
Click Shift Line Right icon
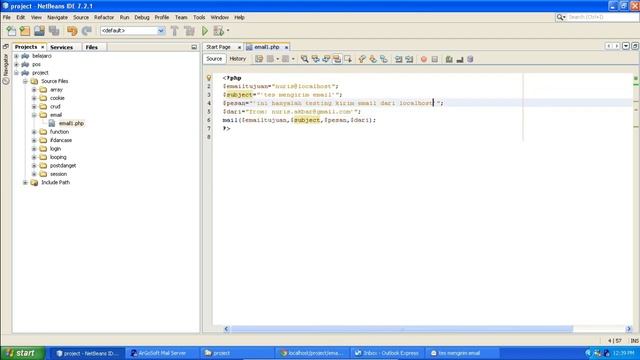click(x=409, y=59)
